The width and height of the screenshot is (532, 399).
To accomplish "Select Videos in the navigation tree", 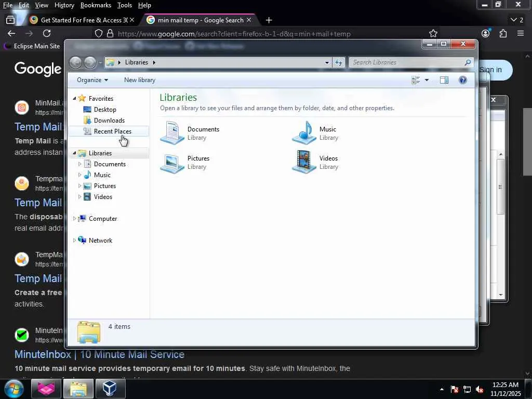I will [103, 196].
